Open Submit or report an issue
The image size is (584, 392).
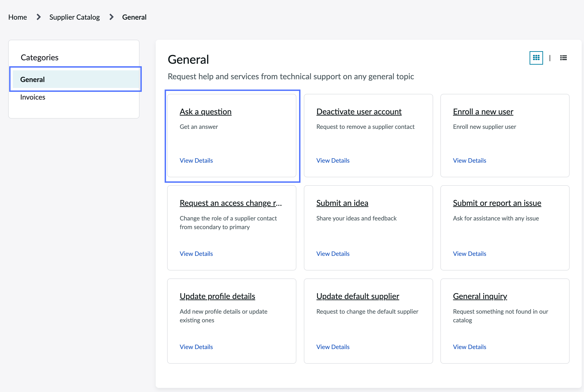pyautogui.click(x=497, y=203)
